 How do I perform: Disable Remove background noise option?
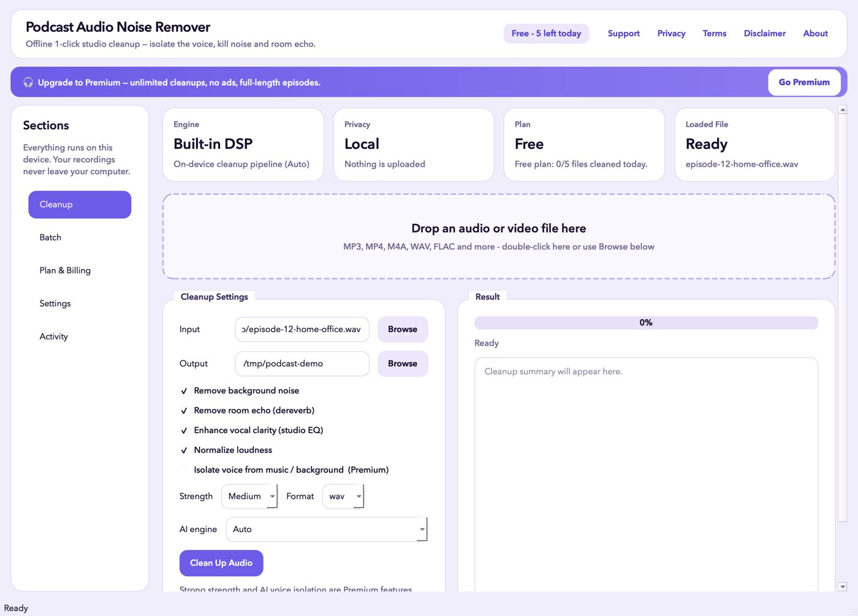(240, 390)
